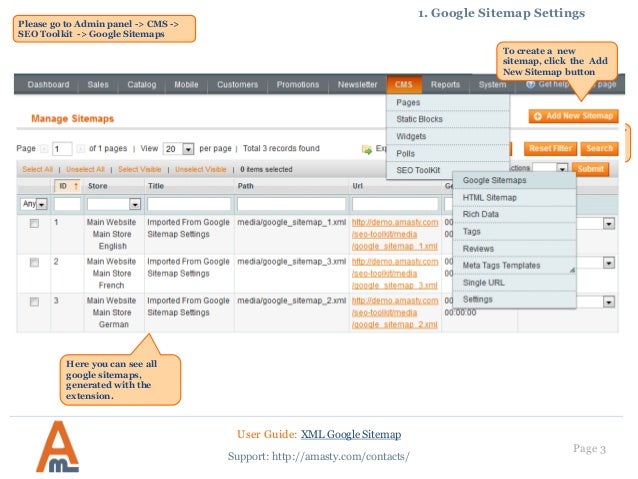Check the checkbox for sitemap row 2
The width and height of the screenshot is (638, 479).
click(x=35, y=262)
